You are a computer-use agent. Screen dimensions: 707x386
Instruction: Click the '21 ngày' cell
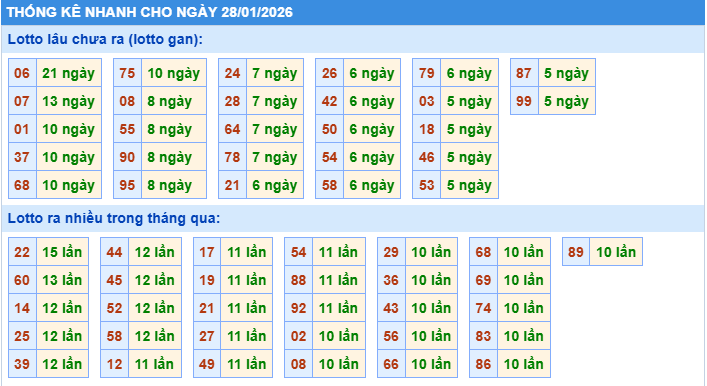[x=69, y=73]
